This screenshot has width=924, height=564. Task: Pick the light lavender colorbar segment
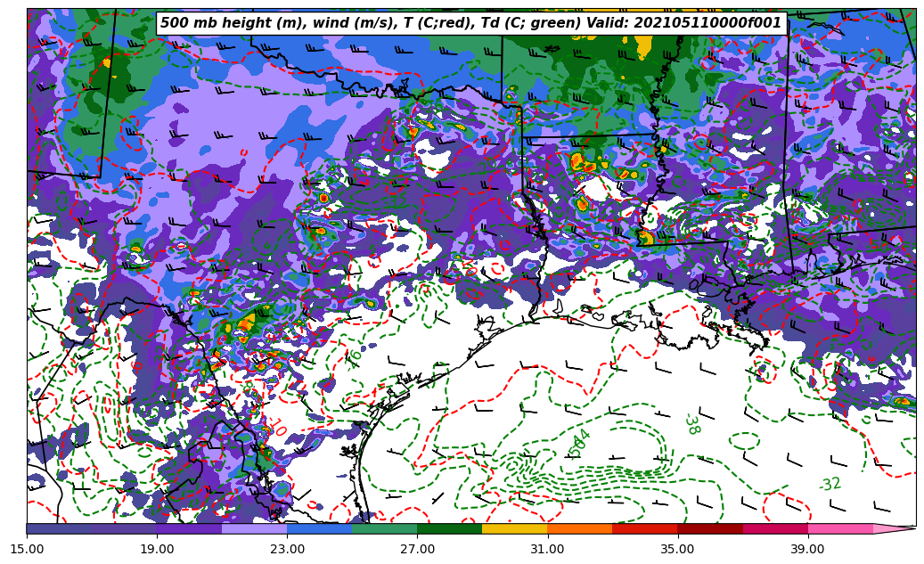(254, 528)
